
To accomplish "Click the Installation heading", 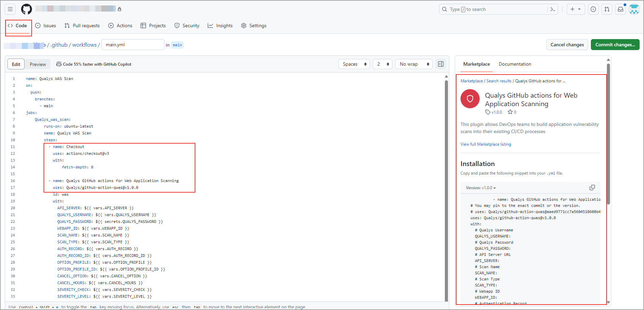I will pos(477,164).
